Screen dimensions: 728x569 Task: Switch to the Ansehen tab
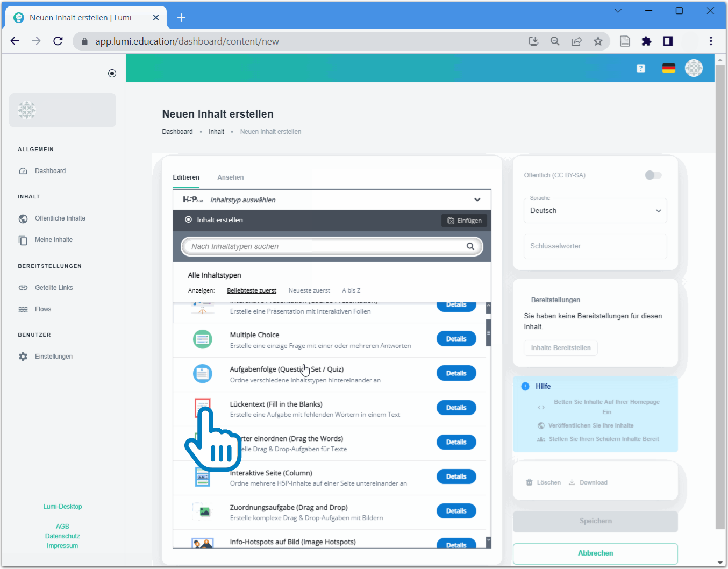click(230, 177)
